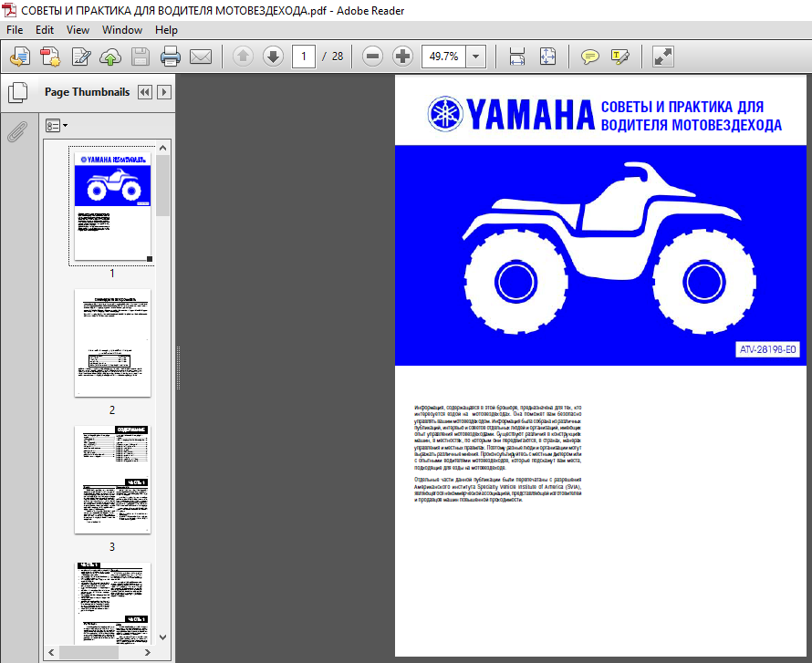Click the page label '3' under the thumbnail
Image resolution: width=812 pixels, height=663 pixels.
112,547
